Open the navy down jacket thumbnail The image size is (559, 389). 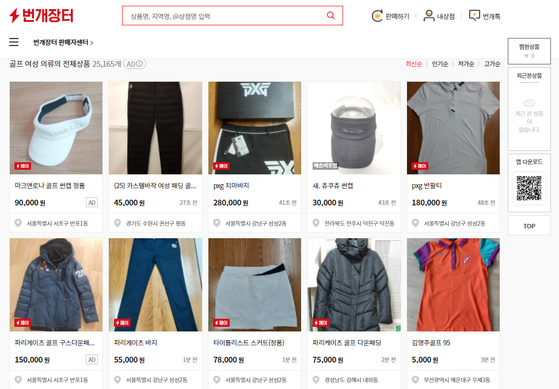56,285
